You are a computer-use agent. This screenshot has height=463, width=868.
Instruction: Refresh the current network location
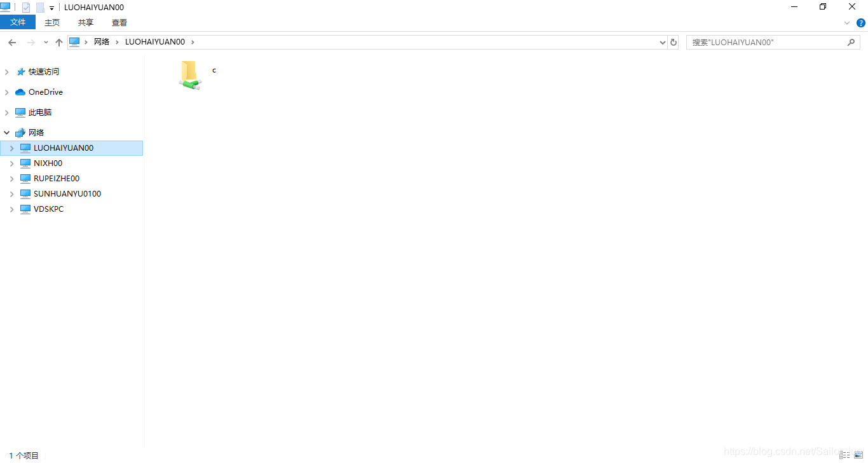(674, 43)
